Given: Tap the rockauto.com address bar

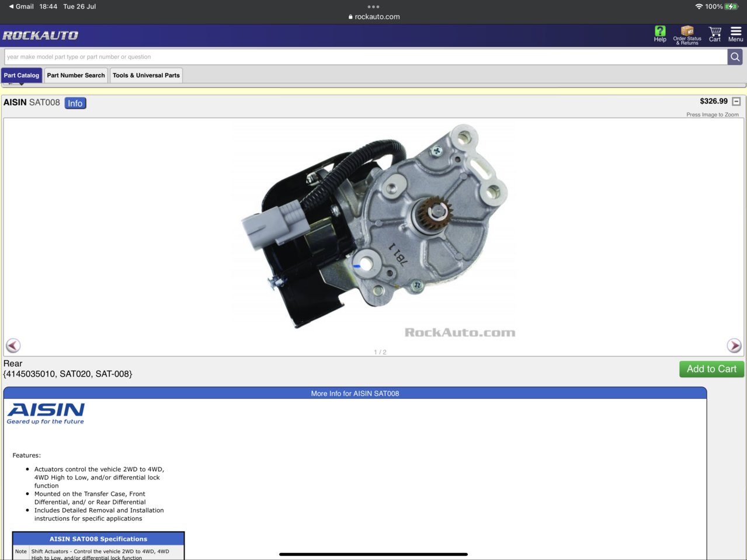Looking at the screenshot, I should 374,17.
